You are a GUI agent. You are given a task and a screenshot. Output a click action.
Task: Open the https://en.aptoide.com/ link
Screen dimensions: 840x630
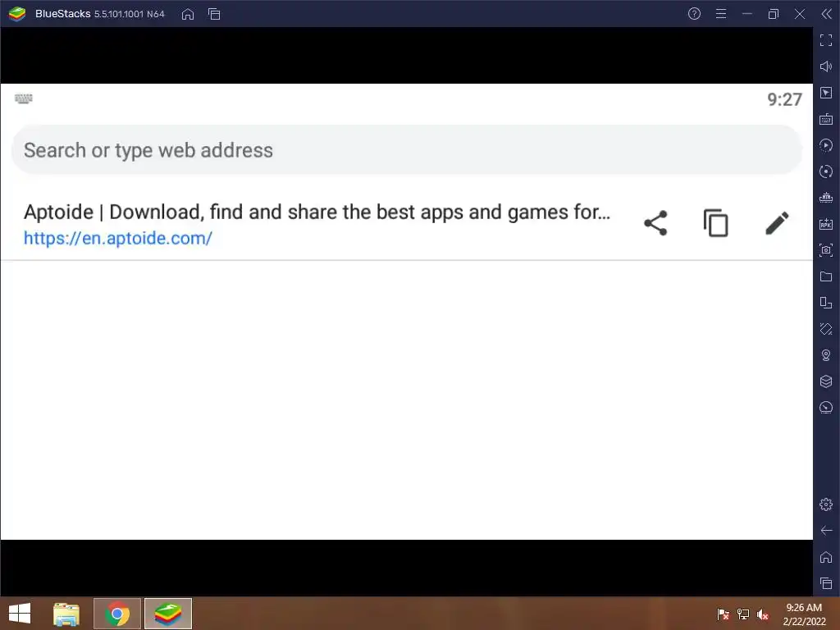click(x=118, y=238)
